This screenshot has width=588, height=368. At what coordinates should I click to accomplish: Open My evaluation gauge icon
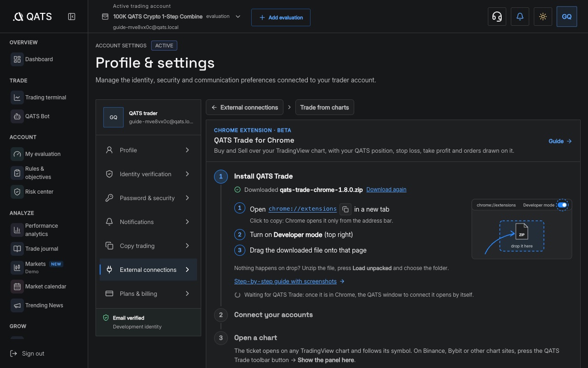tap(17, 154)
